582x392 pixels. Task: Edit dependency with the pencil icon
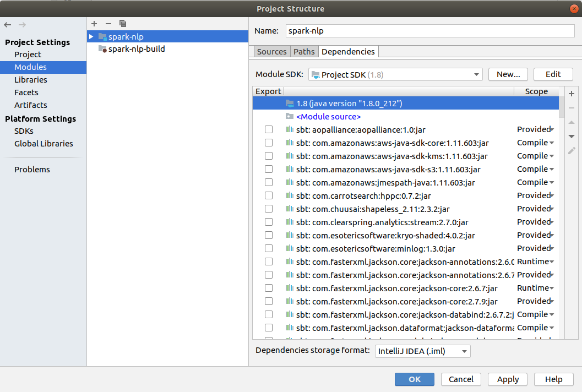572,150
